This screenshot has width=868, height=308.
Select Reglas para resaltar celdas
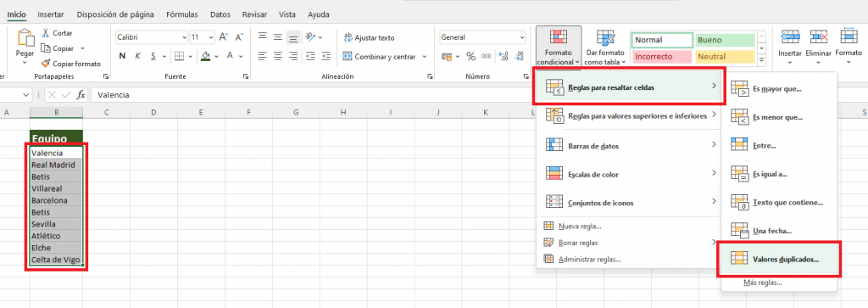pos(630,87)
